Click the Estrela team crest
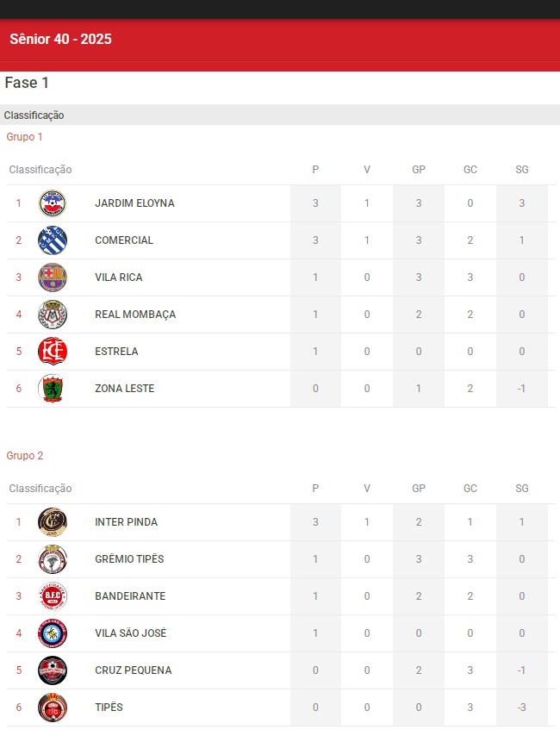The image size is (560, 742). click(53, 352)
